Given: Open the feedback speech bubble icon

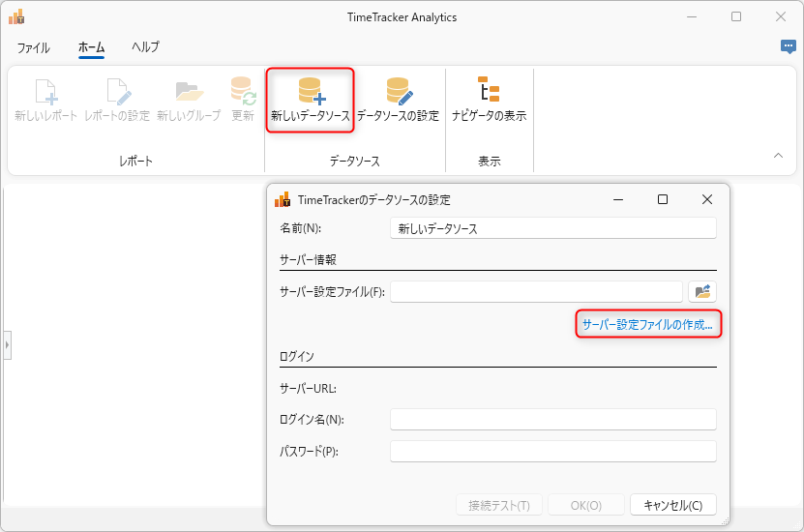Looking at the screenshot, I should point(789,46).
